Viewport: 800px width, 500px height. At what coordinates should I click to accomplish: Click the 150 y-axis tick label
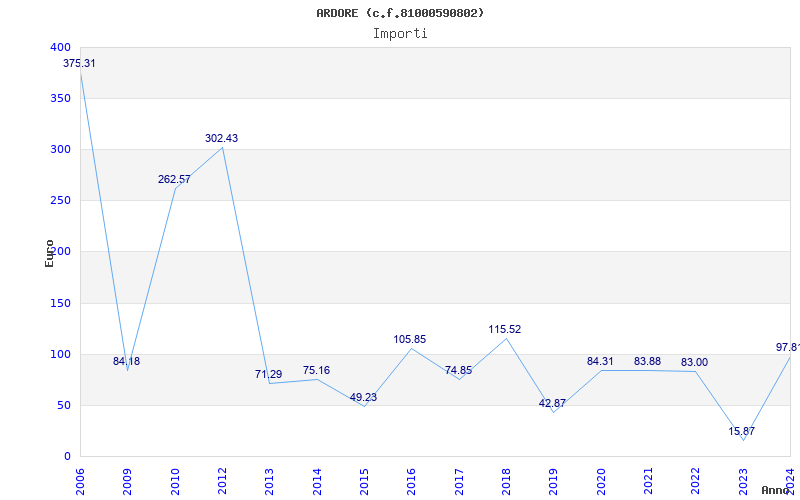(x=60, y=304)
